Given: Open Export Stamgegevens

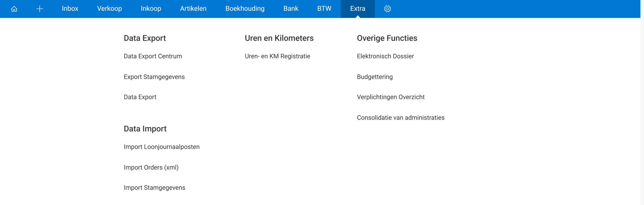Looking at the screenshot, I should click(154, 77).
